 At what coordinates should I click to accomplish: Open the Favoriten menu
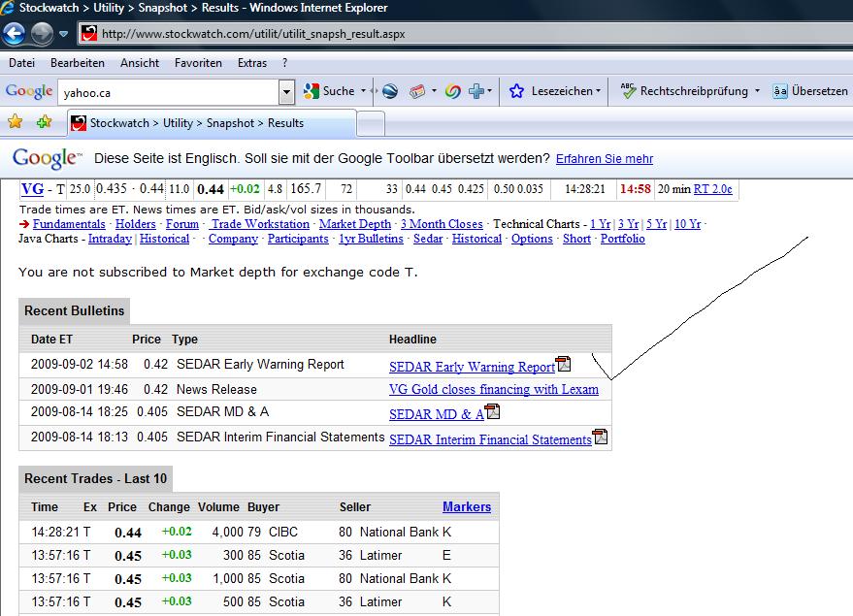(198, 63)
